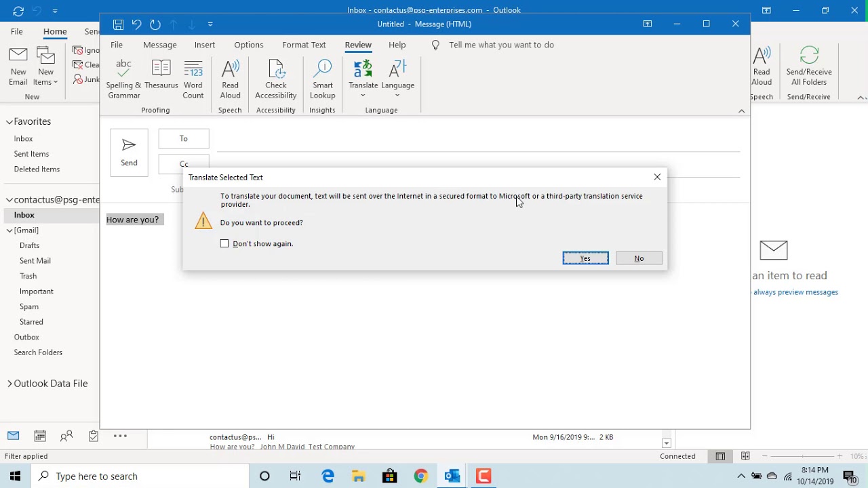Image resolution: width=868 pixels, height=488 pixels.
Task: Click Read Aloud in the Outlook main window
Action: coord(762,66)
